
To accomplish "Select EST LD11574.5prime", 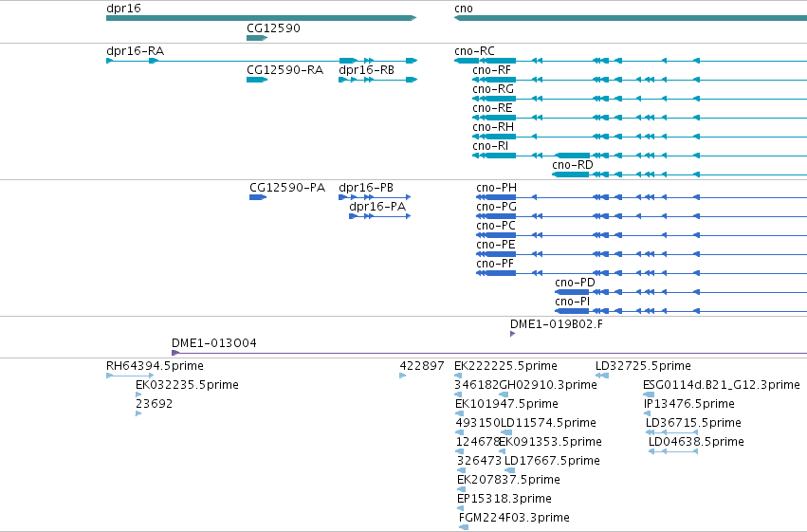I will [x=548, y=423].
